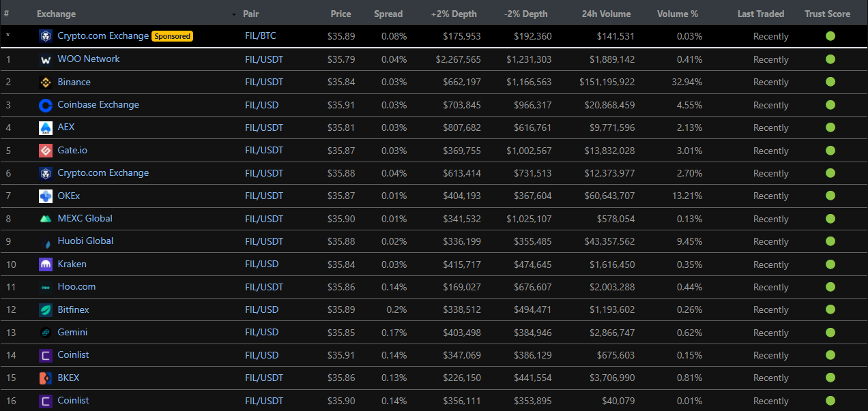Click the Coinlist logo in row 16
868x411 pixels.
point(46,401)
